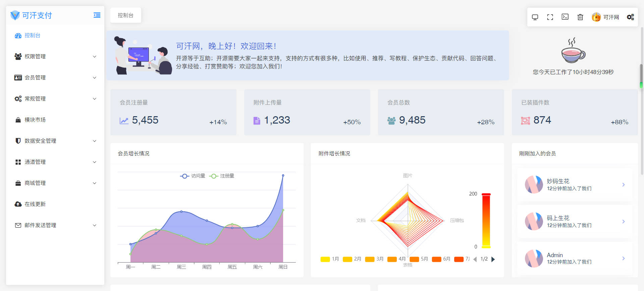Click the chevron beside 妙码生花
The height and width of the screenshot is (291, 644).
624,185
